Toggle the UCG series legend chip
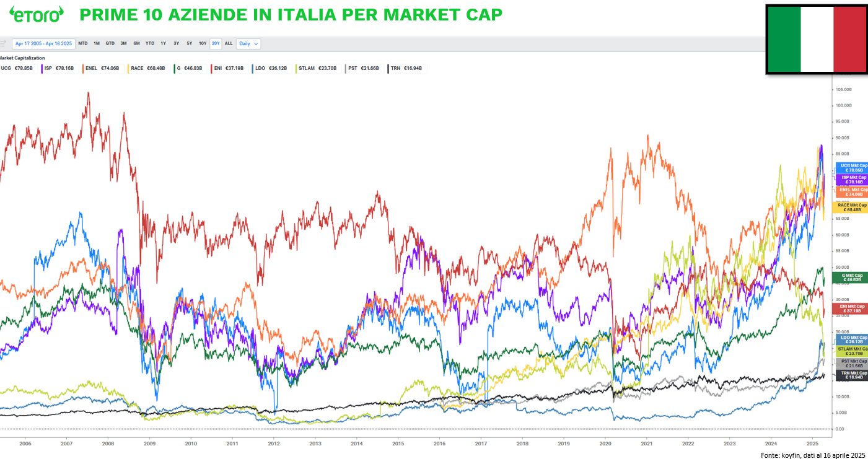Viewport: 868px width, 459px height. pyautogui.click(x=18, y=68)
